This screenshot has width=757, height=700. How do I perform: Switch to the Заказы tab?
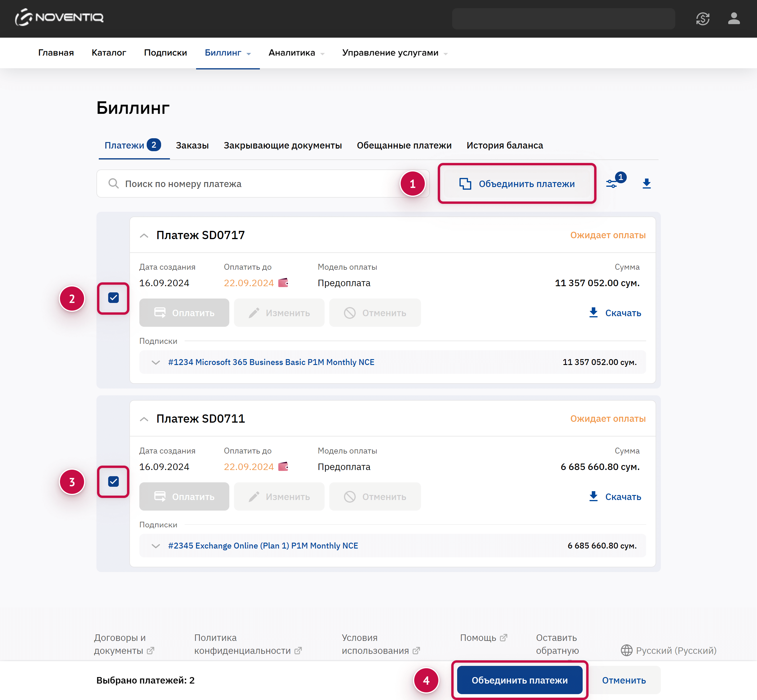(x=192, y=145)
